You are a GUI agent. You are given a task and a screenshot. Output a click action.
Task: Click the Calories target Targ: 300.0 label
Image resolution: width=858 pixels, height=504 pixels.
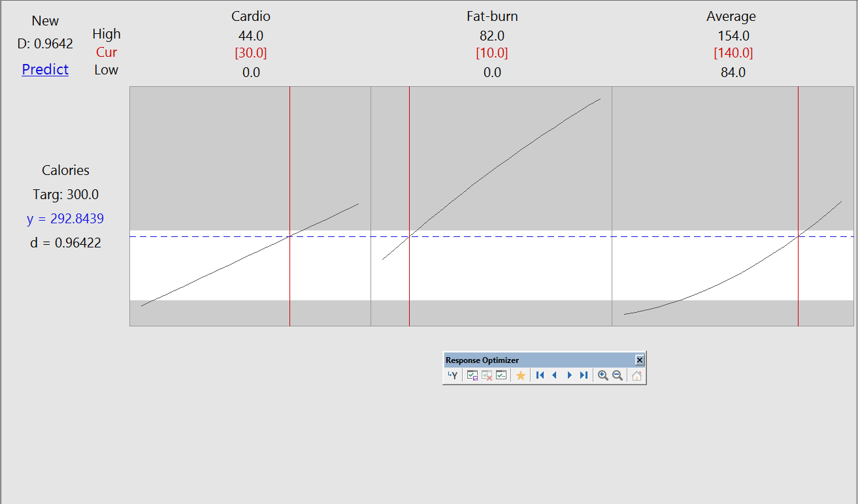(65, 195)
